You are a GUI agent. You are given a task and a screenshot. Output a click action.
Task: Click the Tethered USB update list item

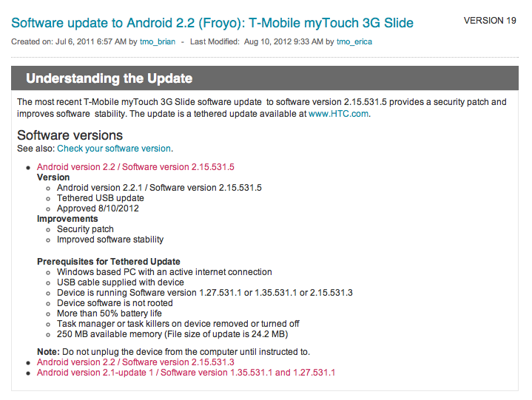(x=101, y=198)
